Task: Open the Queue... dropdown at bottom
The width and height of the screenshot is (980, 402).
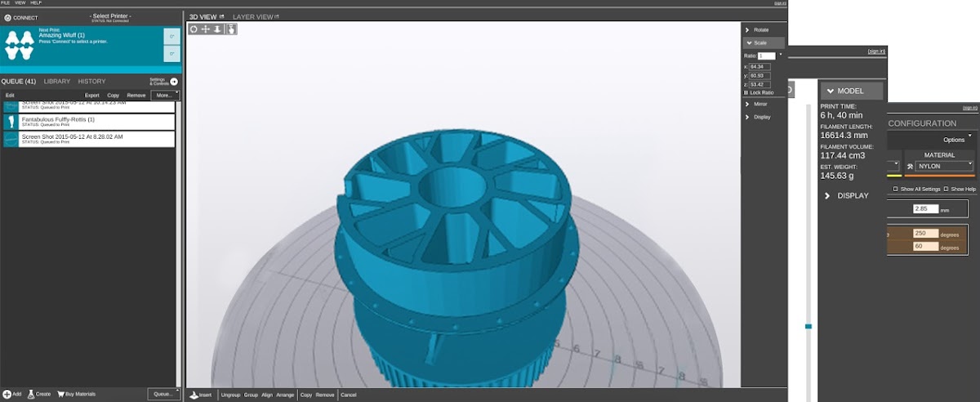Action: 164,394
